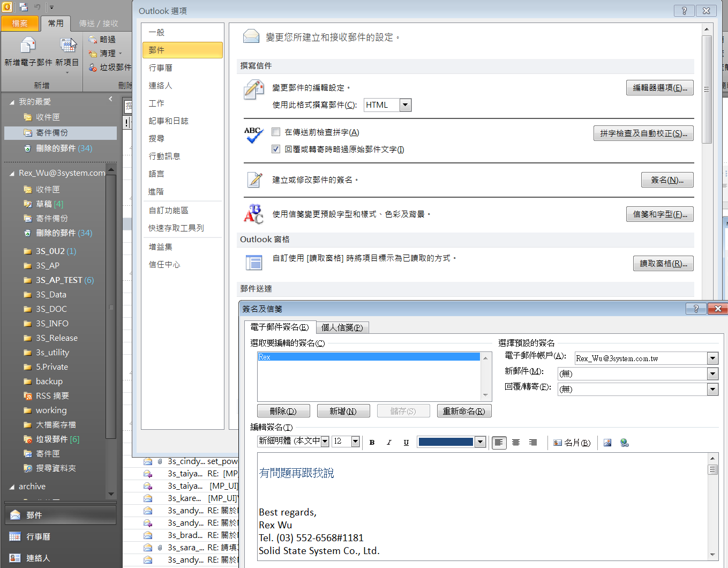Open the email account dropdown

(712, 358)
